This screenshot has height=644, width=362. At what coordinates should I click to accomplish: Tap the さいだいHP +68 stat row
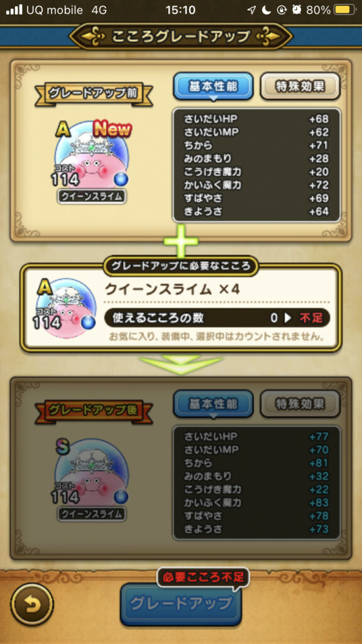click(256, 119)
